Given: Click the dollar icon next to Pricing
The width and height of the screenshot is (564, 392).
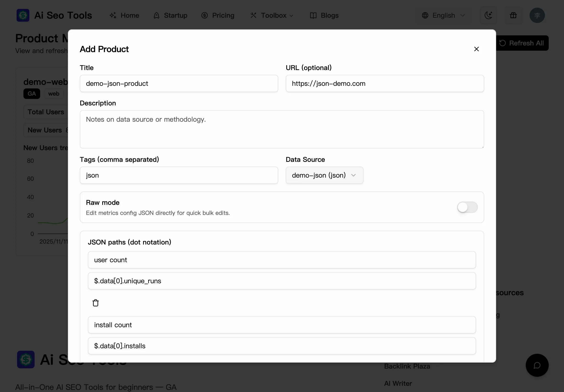Looking at the screenshot, I should 205,15.
